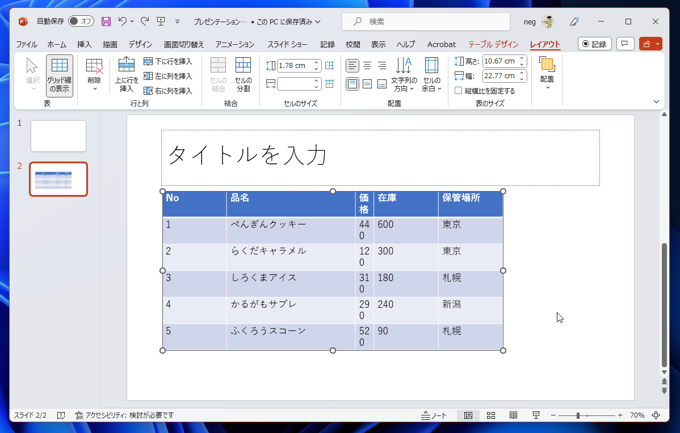
Task: Click the 70% zoom level
Action: click(x=637, y=416)
